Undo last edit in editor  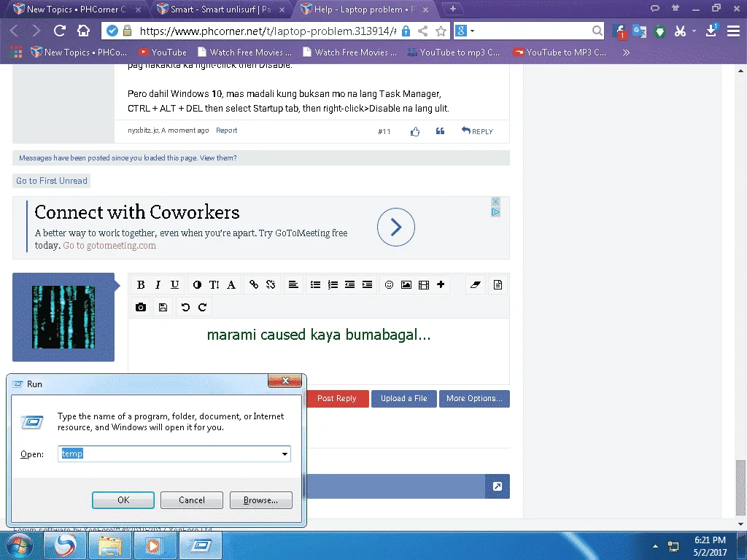(x=185, y=307)
